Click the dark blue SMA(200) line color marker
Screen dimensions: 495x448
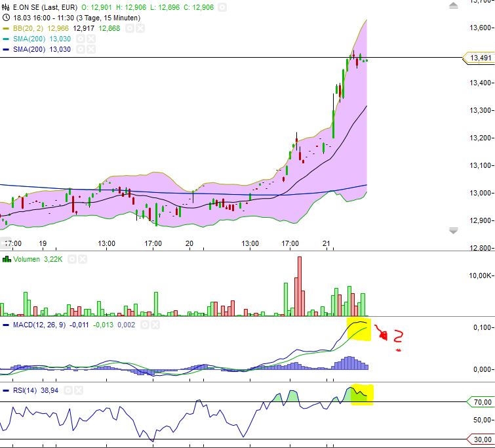click(6, 49)
